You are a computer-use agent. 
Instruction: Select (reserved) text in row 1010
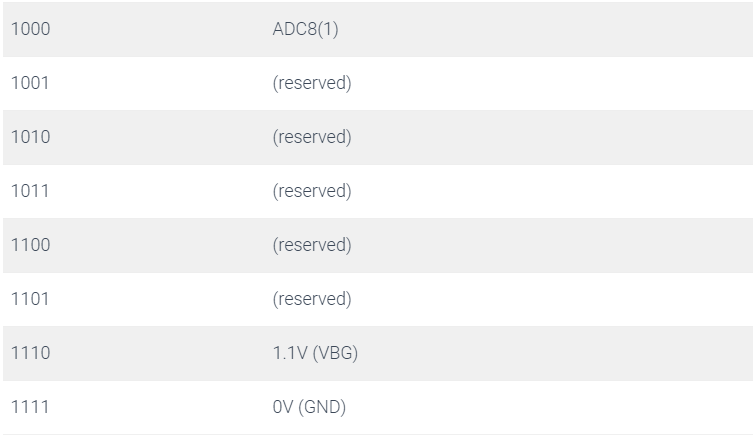click(312, 137)
